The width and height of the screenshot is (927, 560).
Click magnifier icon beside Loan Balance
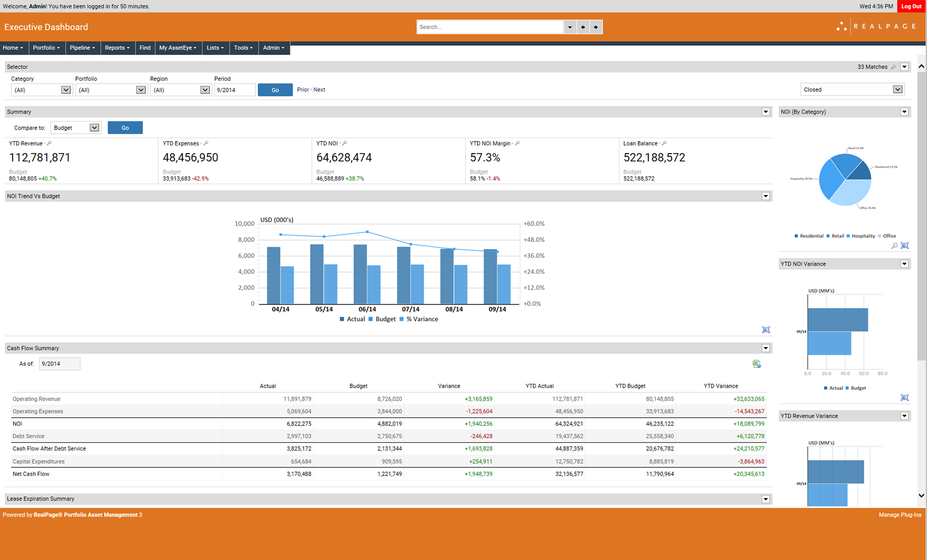point(664,143)
